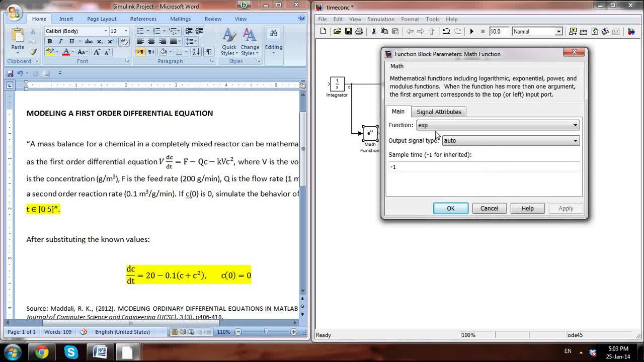The height and width of the screenshot is (362, 644).
Task: Click the Sample time input field
Action: (484, 167)
